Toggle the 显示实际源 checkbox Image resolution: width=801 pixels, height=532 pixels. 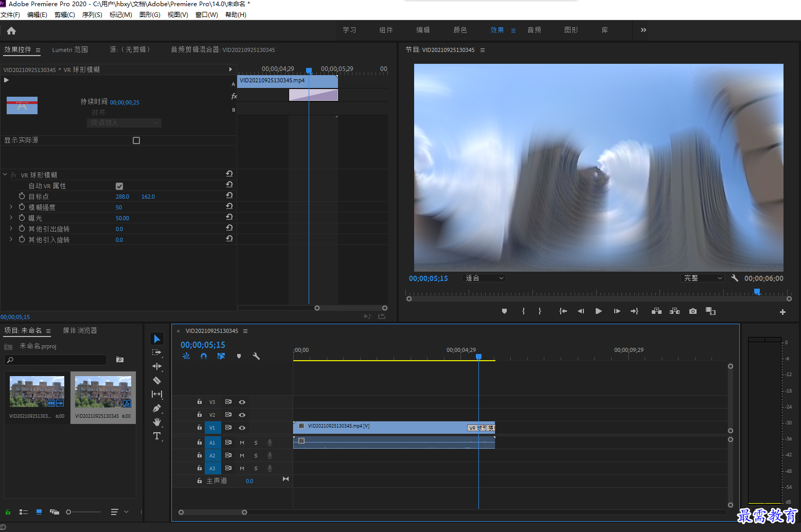(x=136, y=140)
